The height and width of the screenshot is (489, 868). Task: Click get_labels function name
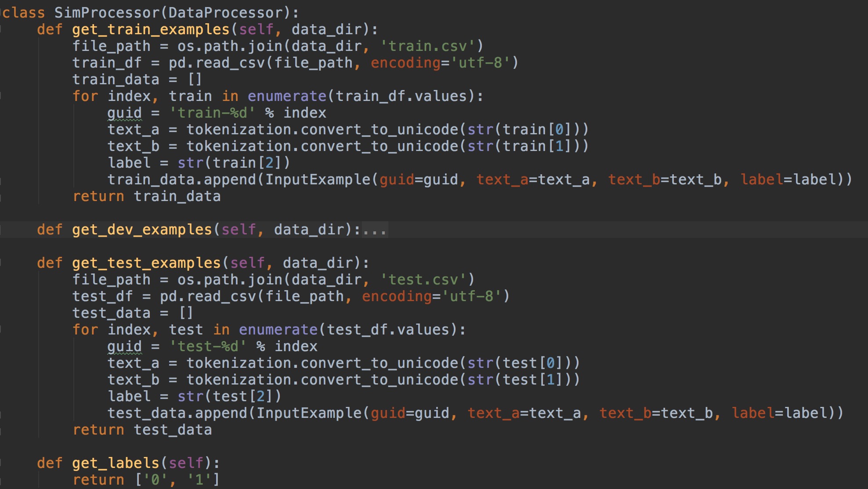tap(116, 463)
